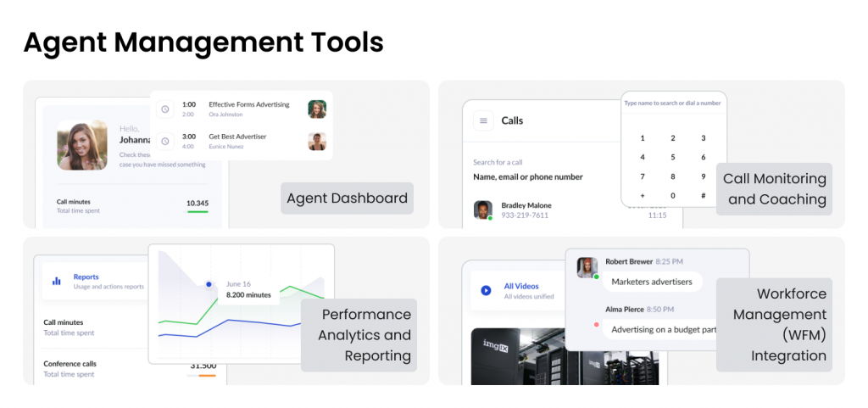Click the clock icon next to 1:00

tap(165, 109)
